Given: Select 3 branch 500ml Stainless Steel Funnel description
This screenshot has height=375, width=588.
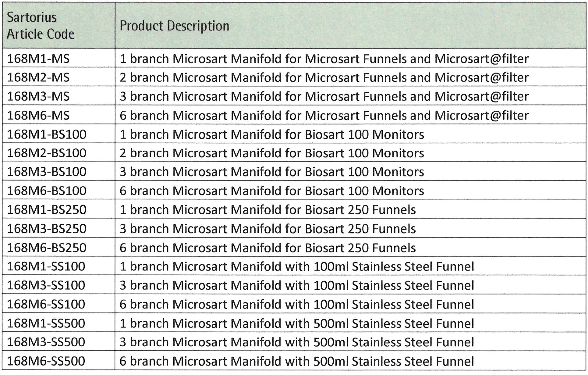Looking at the screenshot, I should [x=297, y=342].
